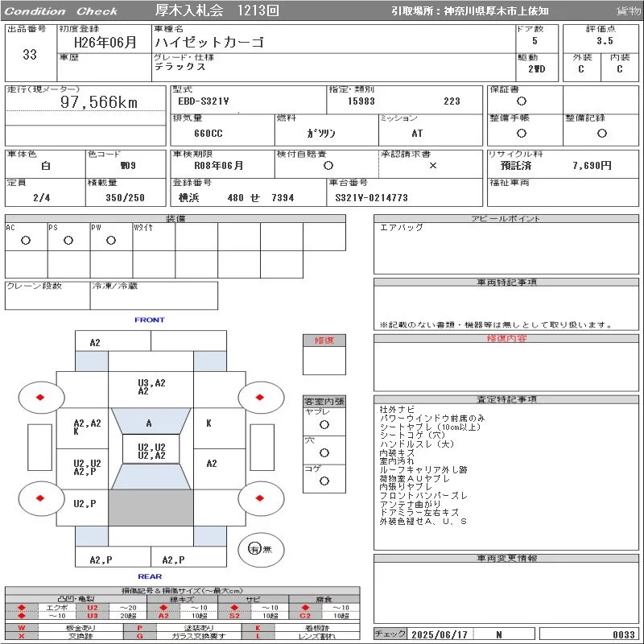Click the ハンドルスレ（大） note
Image resolution: width=644 pixels, height=644 pixels.
(x=417, y=444)
